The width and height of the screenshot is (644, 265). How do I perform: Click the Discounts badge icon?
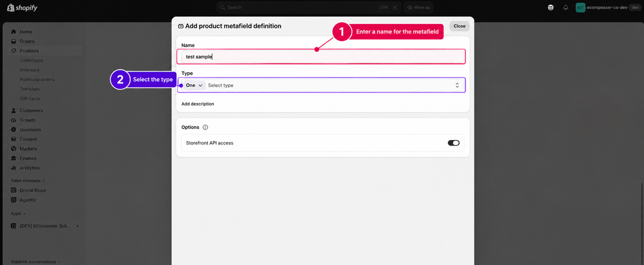point(14,129)
